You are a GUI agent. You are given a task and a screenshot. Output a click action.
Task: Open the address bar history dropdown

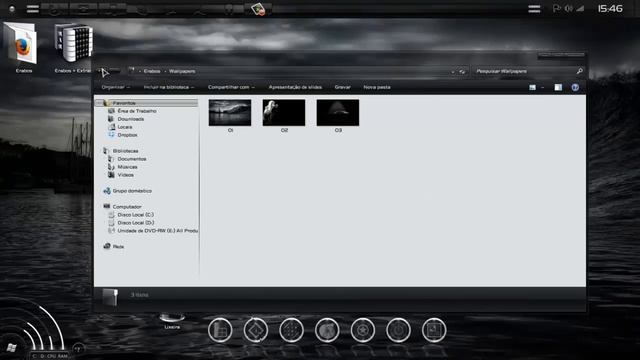(x=453, y=71)
